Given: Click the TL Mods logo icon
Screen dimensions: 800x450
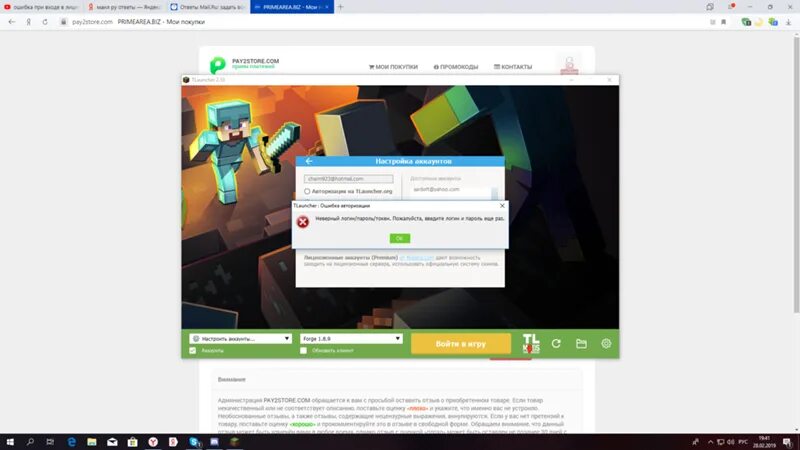Looking at the screenshot, I should (531, 344).
